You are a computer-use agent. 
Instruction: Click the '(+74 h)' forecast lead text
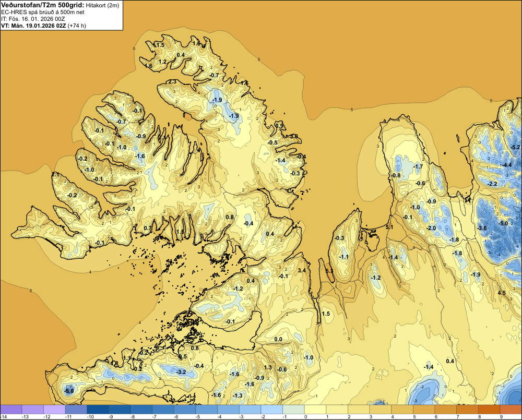77,26
